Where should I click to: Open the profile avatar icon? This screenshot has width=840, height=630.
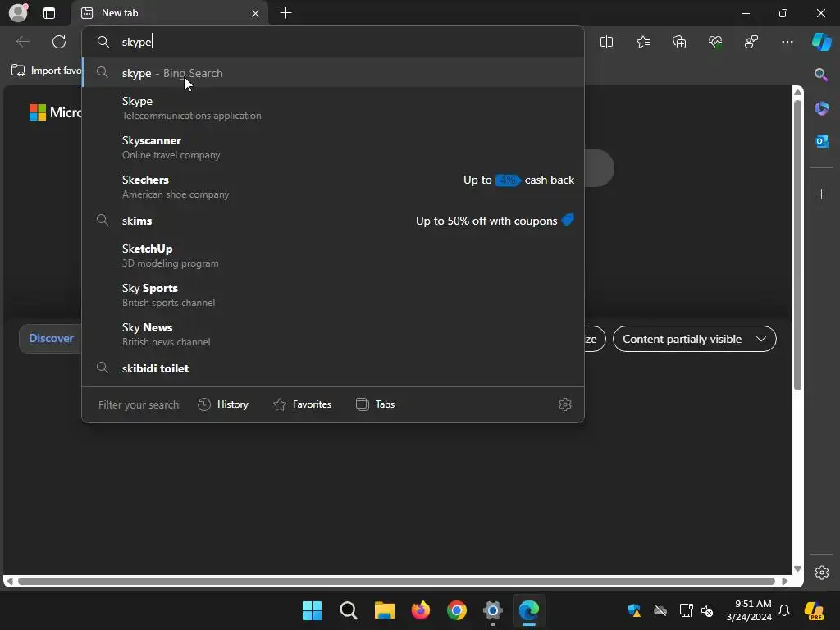[x=18, y=12]
